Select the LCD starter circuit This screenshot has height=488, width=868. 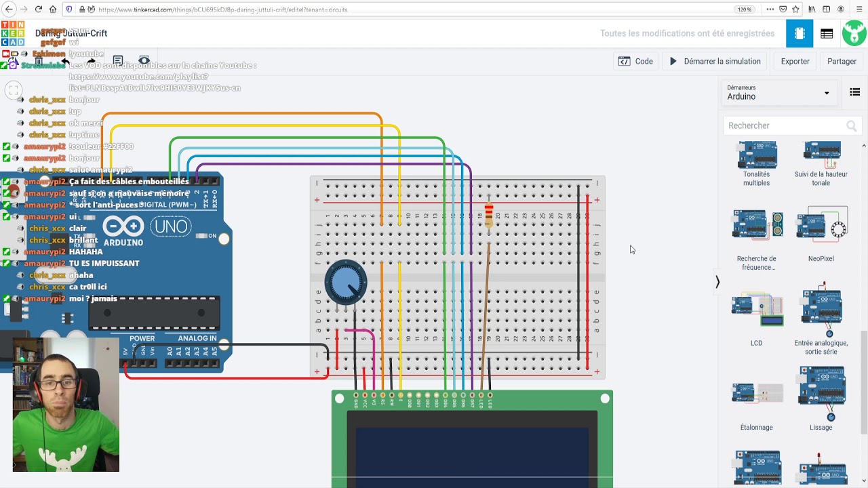757,319
